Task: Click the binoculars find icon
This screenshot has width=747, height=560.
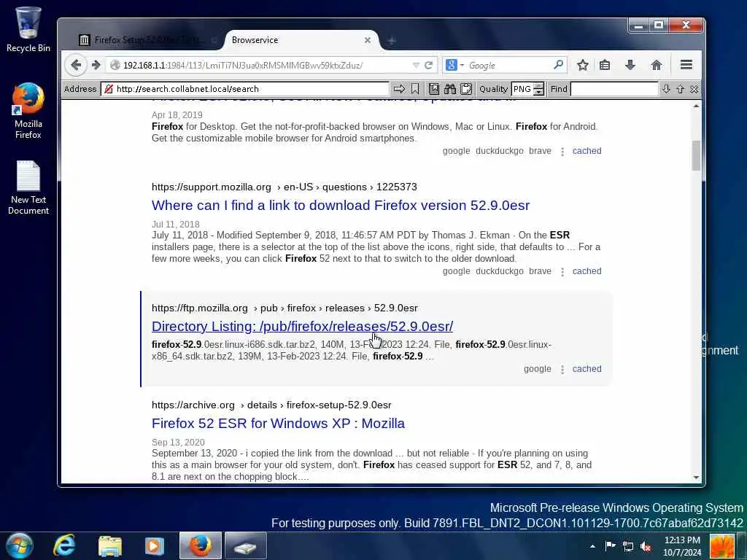Action: tap(449, 89)
